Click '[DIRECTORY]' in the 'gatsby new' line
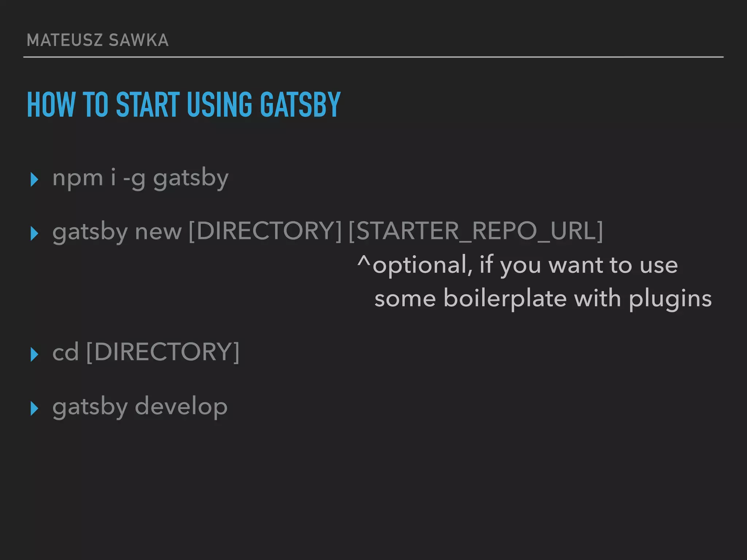The image size is (747, 560). tap(266, 231)
